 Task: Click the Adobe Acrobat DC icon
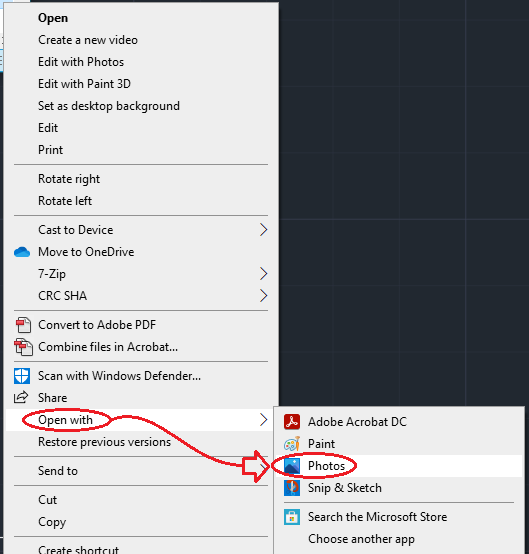click(x=292, y=422)
